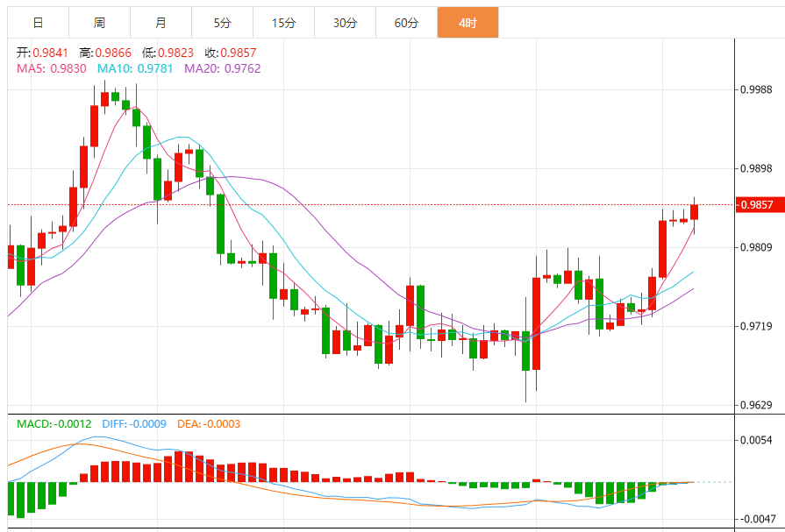Click the 0.9719 price axis label
The width and height of the screenshot is (785, 532).
click(756, 326)
